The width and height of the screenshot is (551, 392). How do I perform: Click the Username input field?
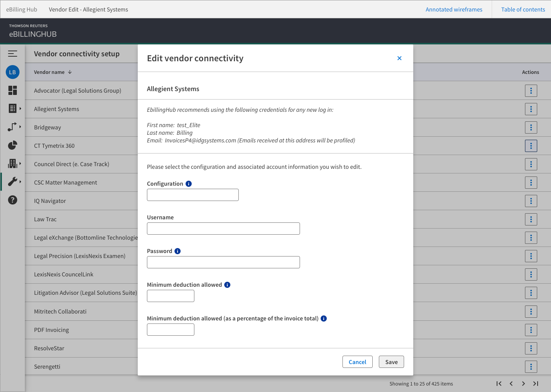223,229
